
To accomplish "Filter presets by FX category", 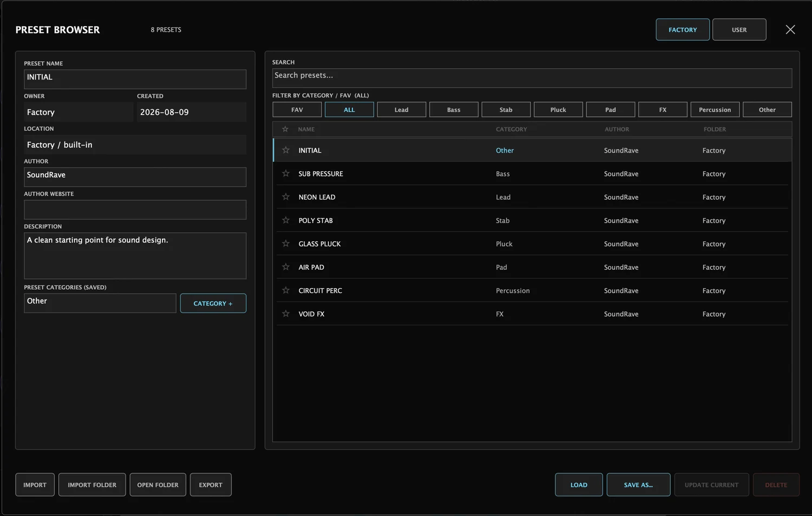I will [663, 109].
